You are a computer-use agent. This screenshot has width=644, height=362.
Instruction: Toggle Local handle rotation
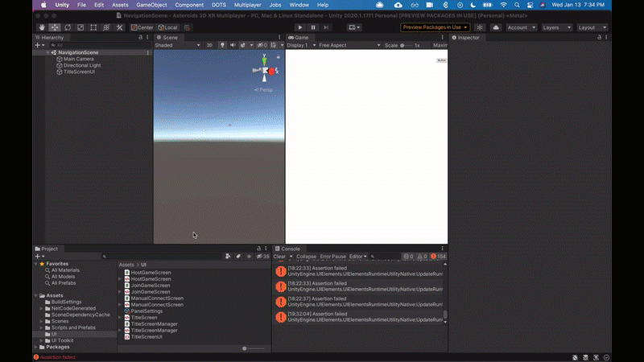tap(168, 27)
